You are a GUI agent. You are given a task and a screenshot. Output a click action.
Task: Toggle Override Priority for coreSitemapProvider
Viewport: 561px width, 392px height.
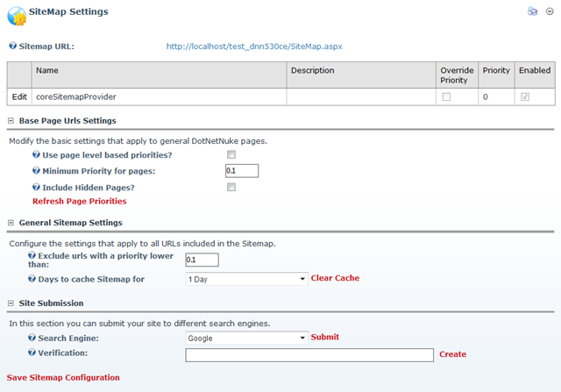446,96
